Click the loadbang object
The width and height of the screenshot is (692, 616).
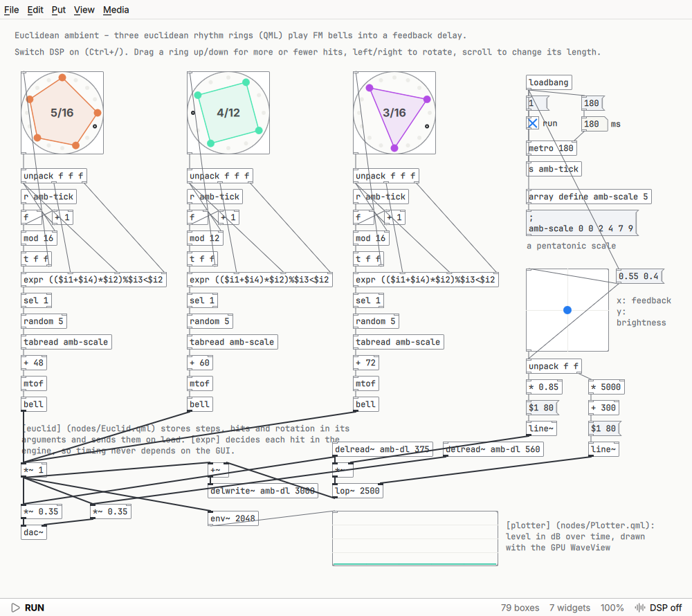[x=549, y=82]
